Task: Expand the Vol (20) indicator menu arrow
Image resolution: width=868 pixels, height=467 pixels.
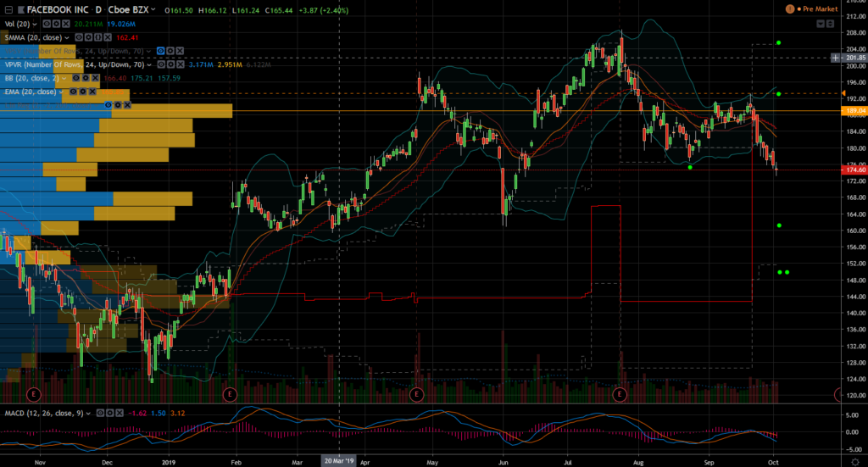Action: coord(34,25)
